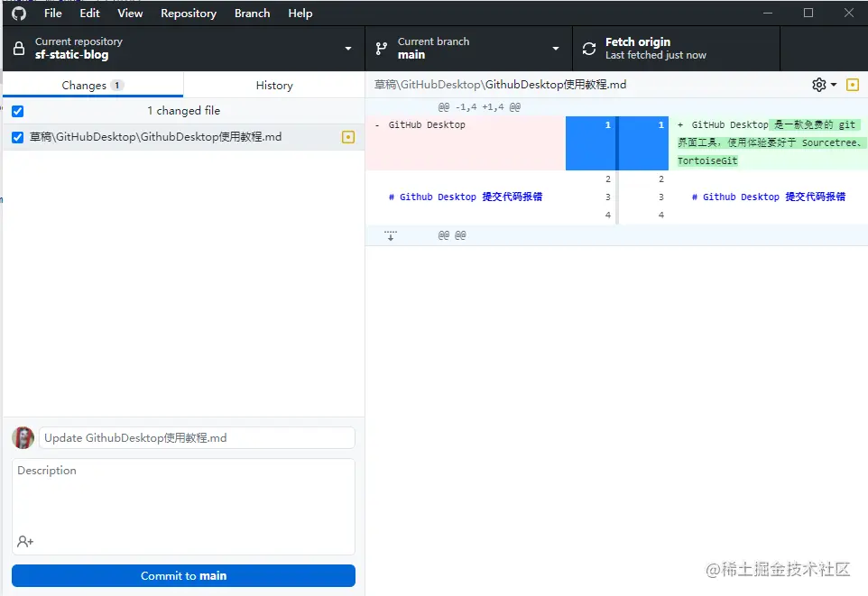Open the View menu

(130, 14)
